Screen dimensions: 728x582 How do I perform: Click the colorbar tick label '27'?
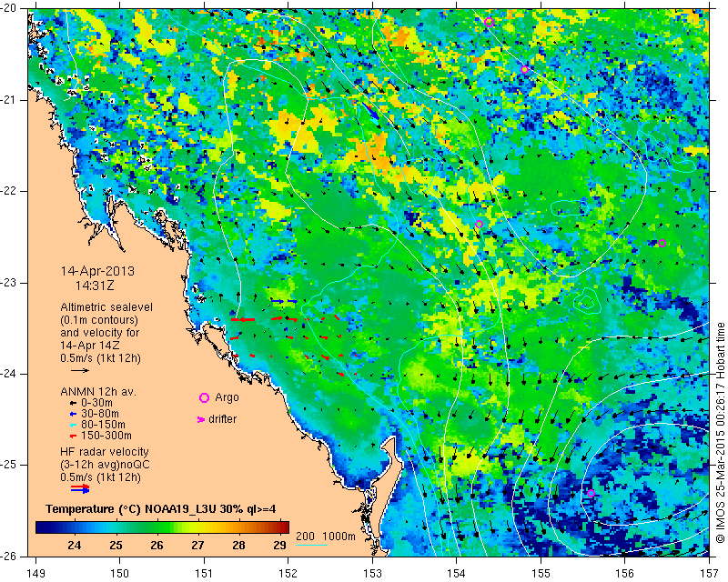pos(197,545)
